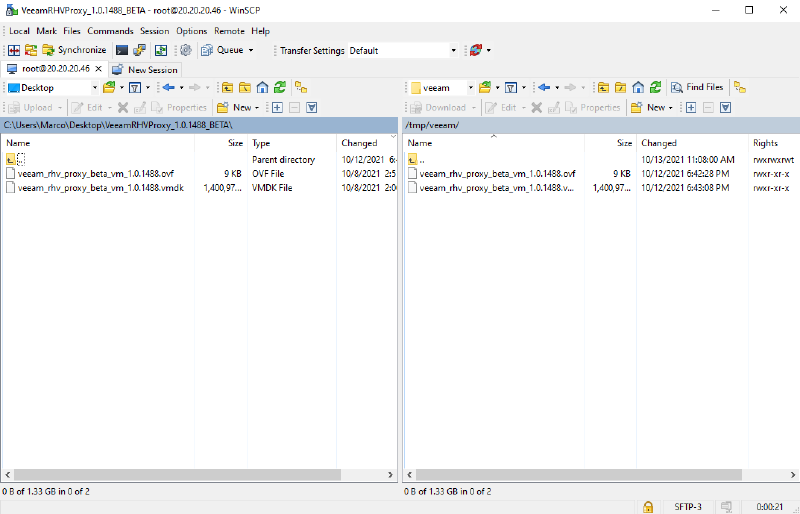
Task: Open the Local menu
Action: click(19, 31)
